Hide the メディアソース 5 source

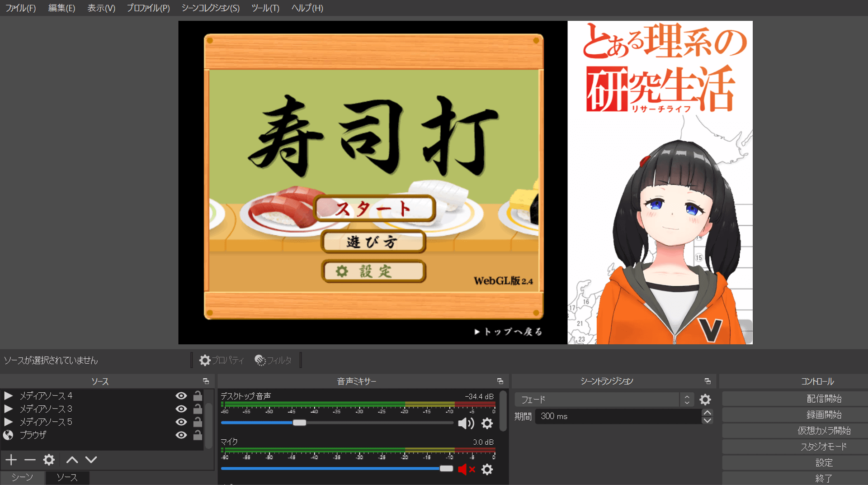point(181,422)
